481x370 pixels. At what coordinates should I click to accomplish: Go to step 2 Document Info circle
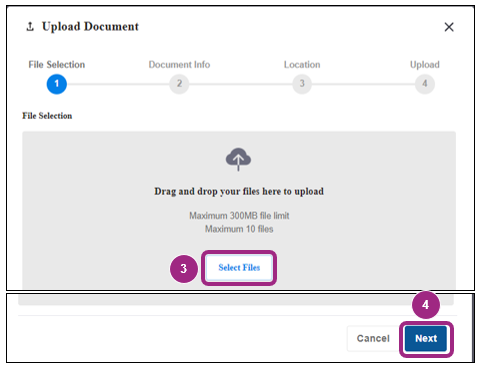click(179, 84)
